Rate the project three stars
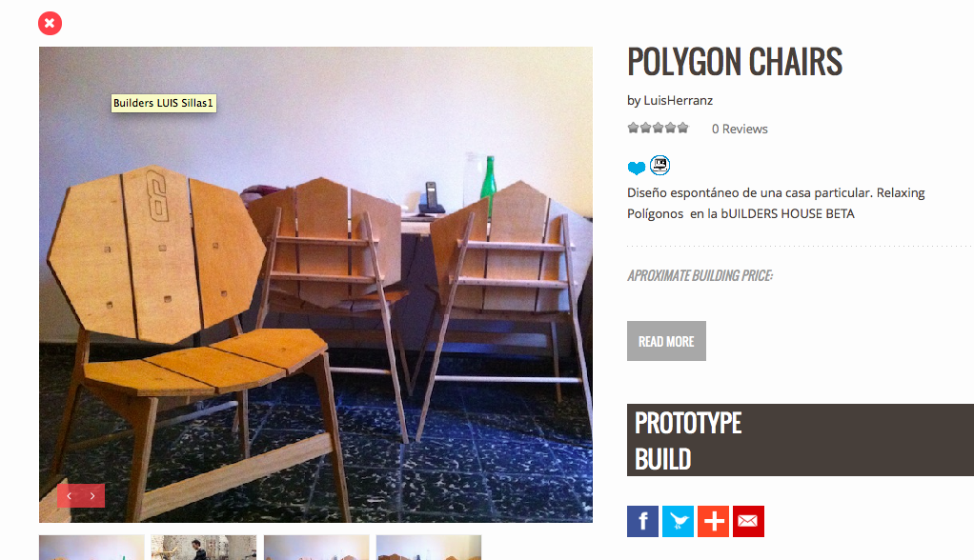Image resolution: width=974 pixels, height=560 pixels. pyautogui.click(x=658, y=128)
